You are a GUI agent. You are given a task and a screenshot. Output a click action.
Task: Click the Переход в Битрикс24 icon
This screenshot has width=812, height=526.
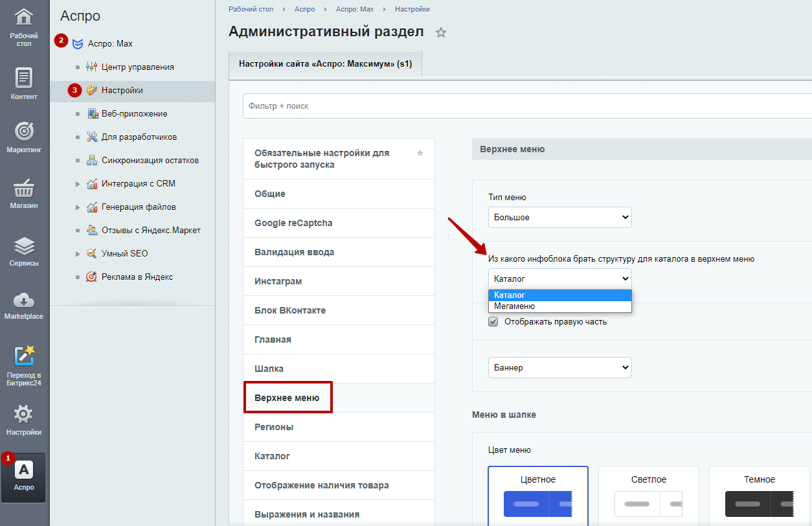(x=24, y=356)
